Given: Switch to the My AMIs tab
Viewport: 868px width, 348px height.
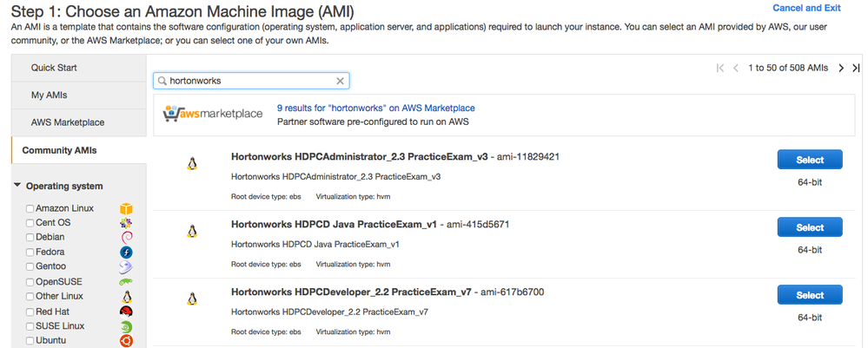Looking at the screenshot, I should [x=49, y=95].
